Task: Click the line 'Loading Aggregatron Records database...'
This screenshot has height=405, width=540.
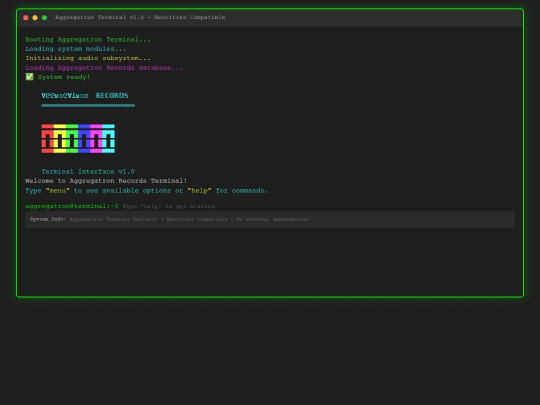Action: tap(104, 68)
